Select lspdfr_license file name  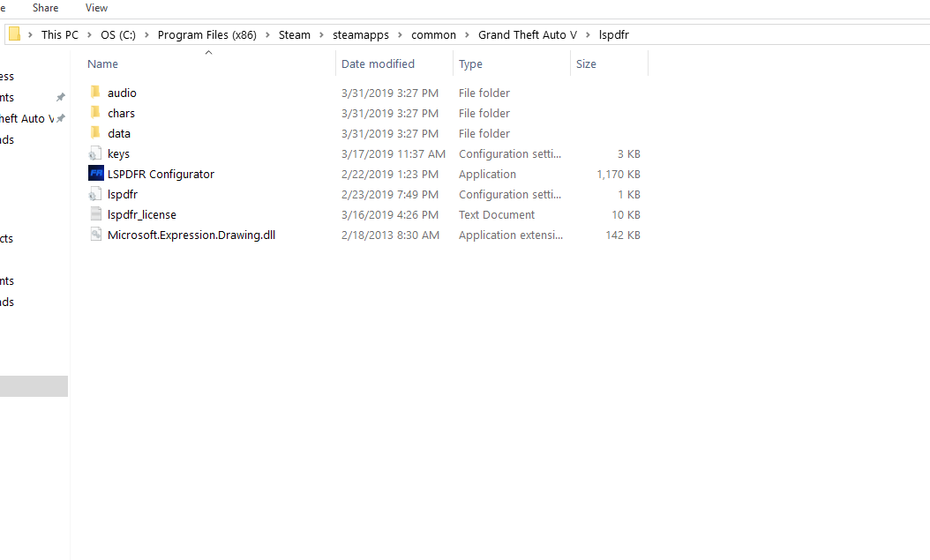click(142, 214)
